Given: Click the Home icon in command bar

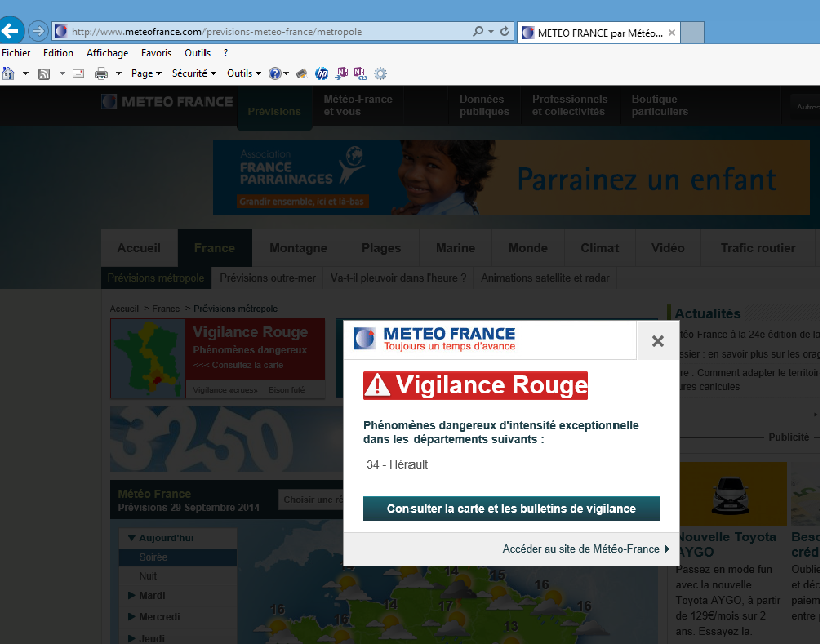Looking at the screenshot, I should click(x=8, y=73).
